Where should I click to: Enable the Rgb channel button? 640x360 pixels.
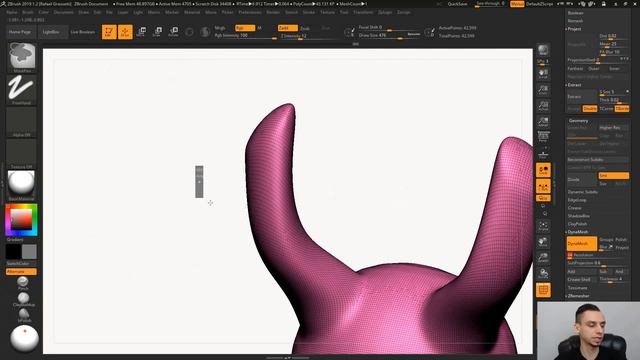[245, 28]
